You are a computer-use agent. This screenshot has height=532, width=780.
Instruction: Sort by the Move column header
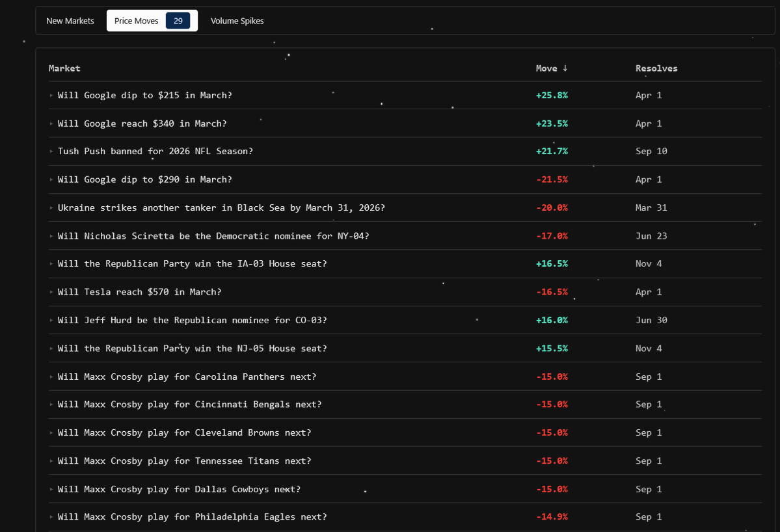click(551, 68)
